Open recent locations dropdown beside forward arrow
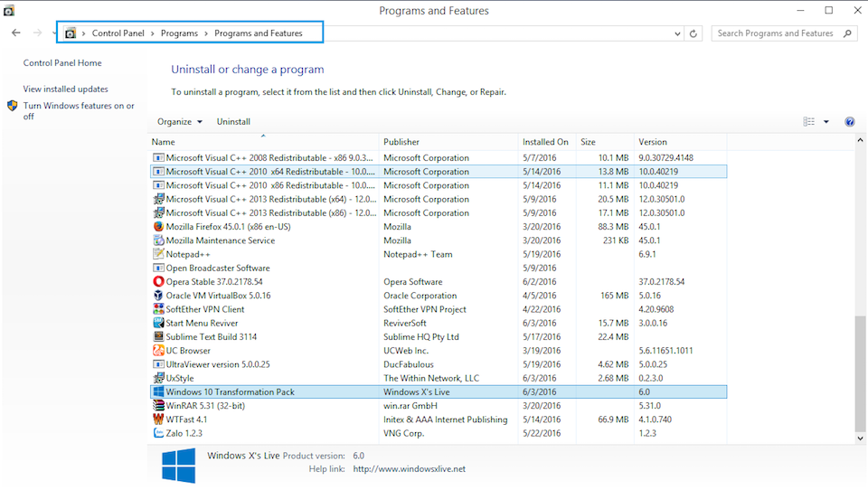Viewport: 868px width, 490px height. click(x=53, y=33)
